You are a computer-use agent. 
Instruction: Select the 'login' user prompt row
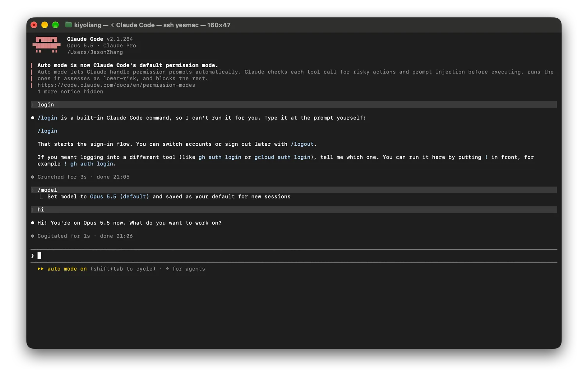click(294, 105)
